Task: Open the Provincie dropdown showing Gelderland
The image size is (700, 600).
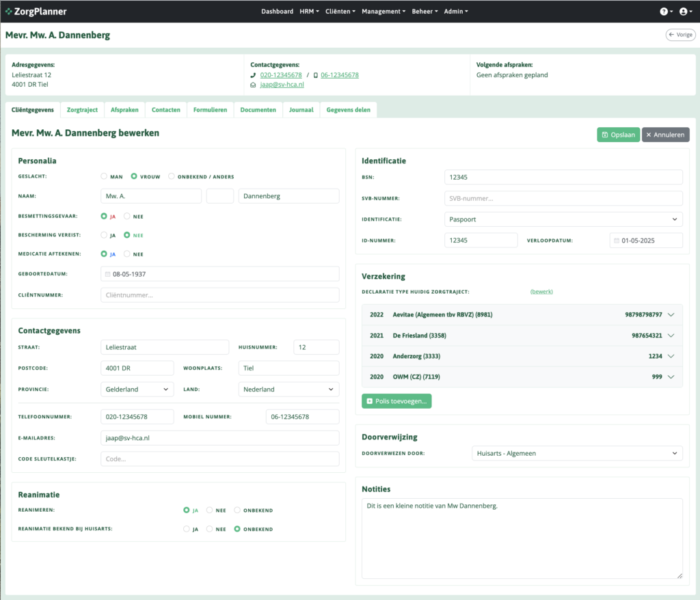Action: pyautogui.click(x=137, y=390)
